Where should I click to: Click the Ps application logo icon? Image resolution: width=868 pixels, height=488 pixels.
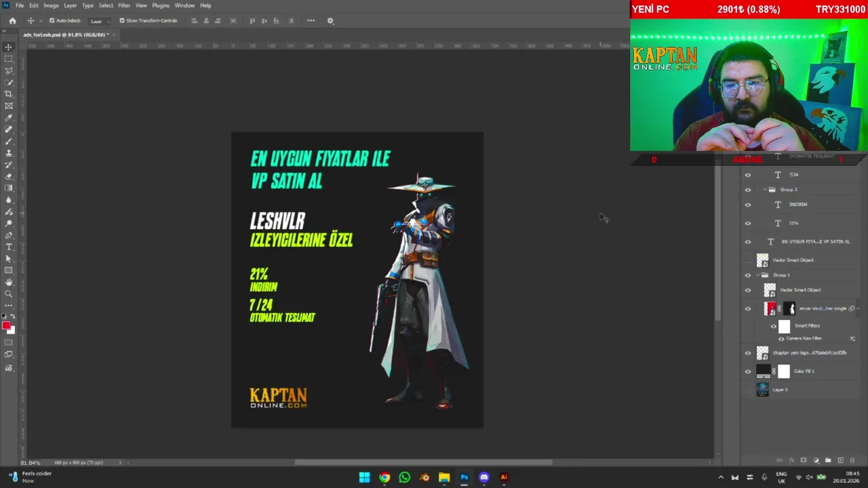(x=6, y=5)
